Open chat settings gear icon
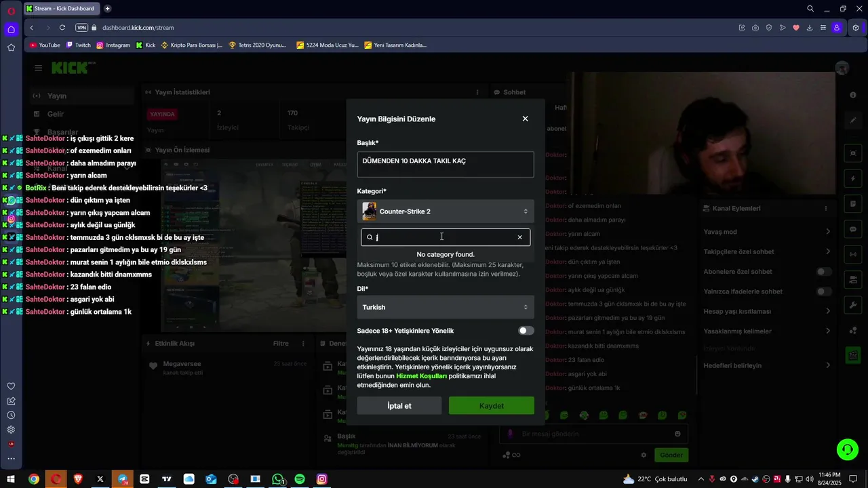Image resolution: width=868 pixels, height=488 pixels. (x=644, y=455)
